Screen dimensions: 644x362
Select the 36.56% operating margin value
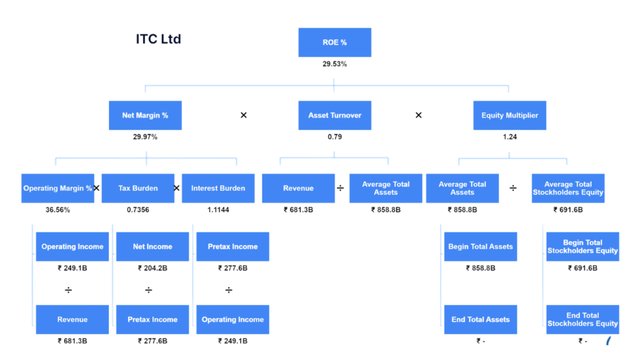pyautogui.click(x=58, y=210)
